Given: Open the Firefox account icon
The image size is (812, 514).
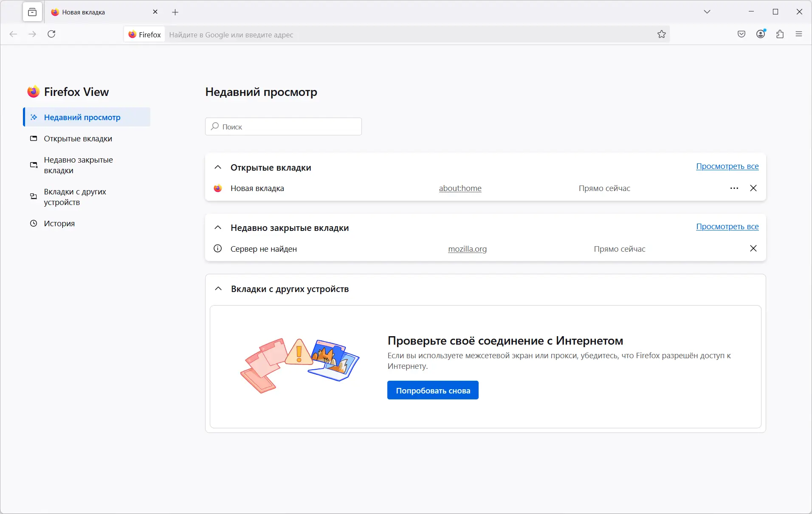Looking at the screenshot, I should pos(761,34).
